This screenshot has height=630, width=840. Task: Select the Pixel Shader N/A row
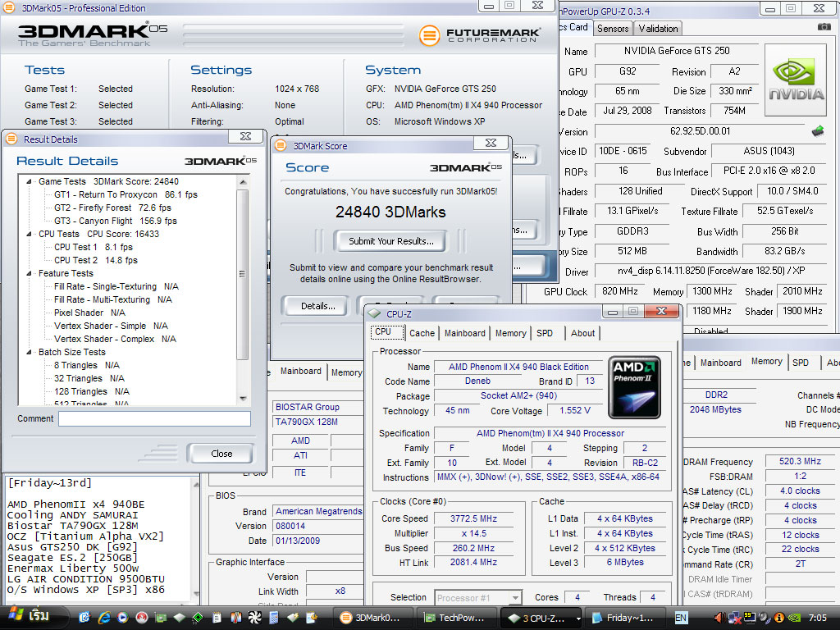click(x=89, y=313)
